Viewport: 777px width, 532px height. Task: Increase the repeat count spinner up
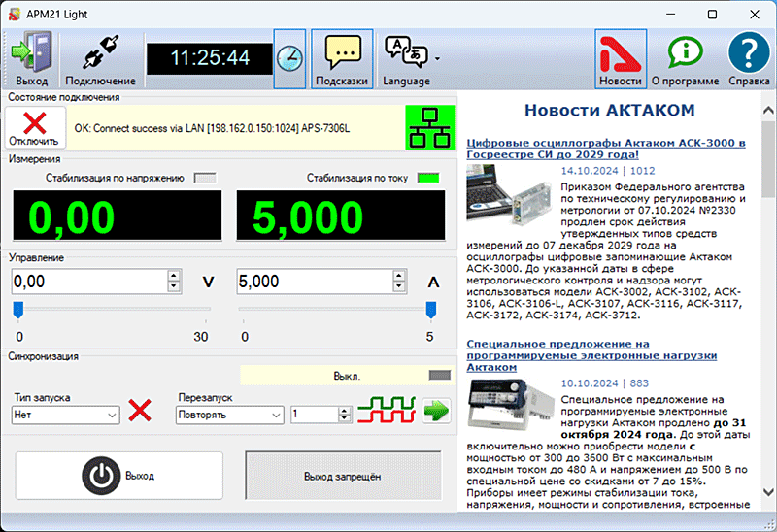coord(345,411)
